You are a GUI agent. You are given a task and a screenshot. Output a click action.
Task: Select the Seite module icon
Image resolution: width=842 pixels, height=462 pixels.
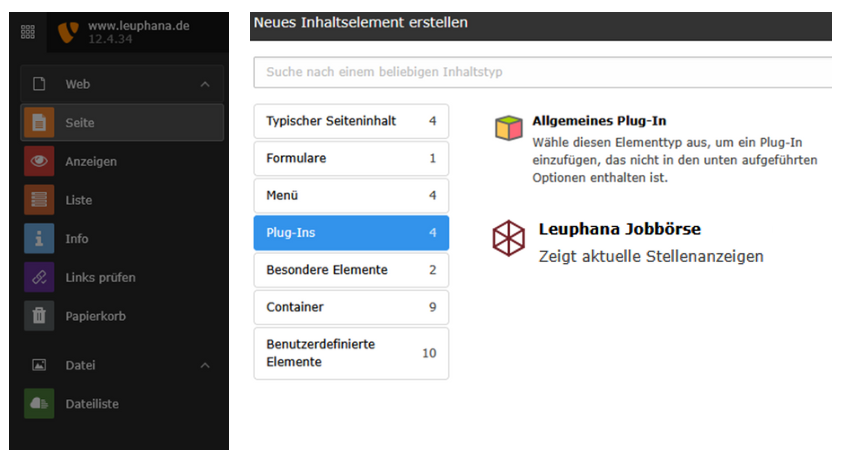39,123
